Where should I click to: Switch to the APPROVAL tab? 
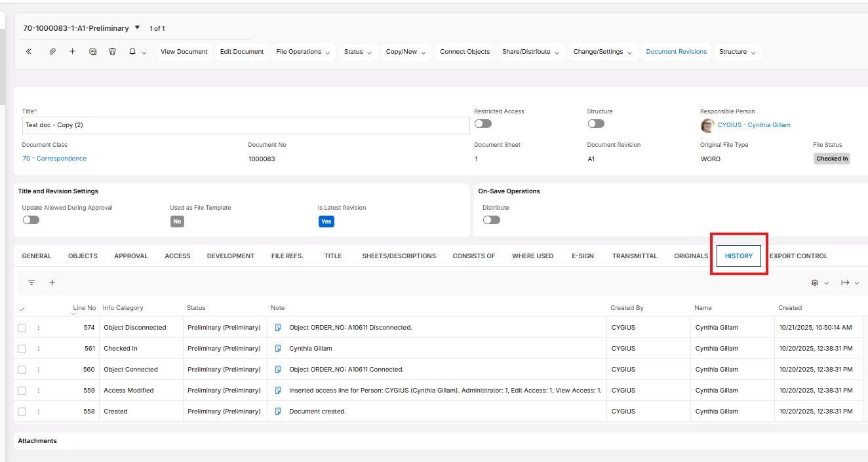pyautogui.click(x=131, y=256)
